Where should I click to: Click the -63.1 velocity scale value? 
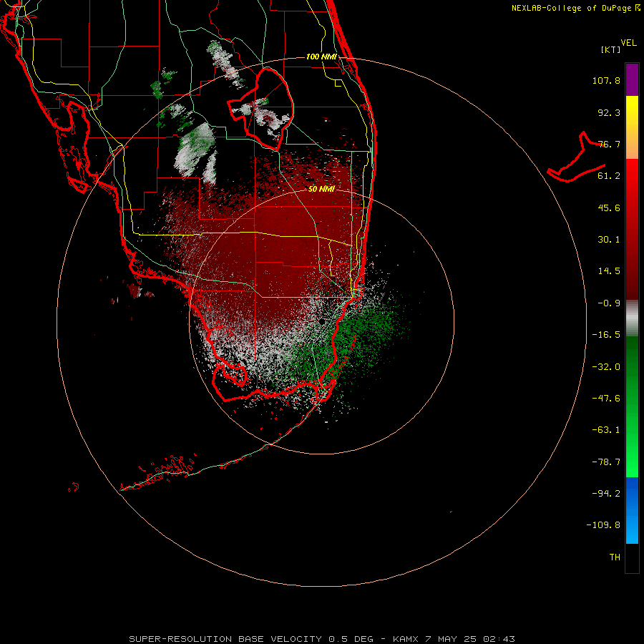606,430
